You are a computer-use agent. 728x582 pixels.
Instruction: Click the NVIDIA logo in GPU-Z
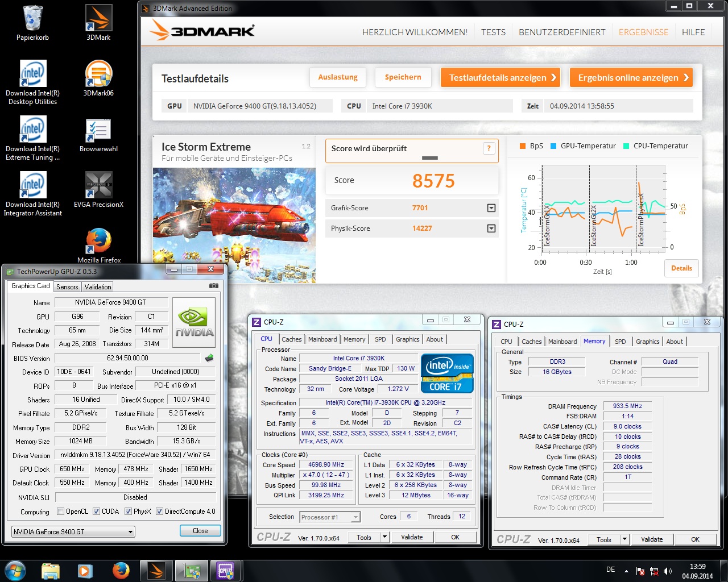(194, 323)
